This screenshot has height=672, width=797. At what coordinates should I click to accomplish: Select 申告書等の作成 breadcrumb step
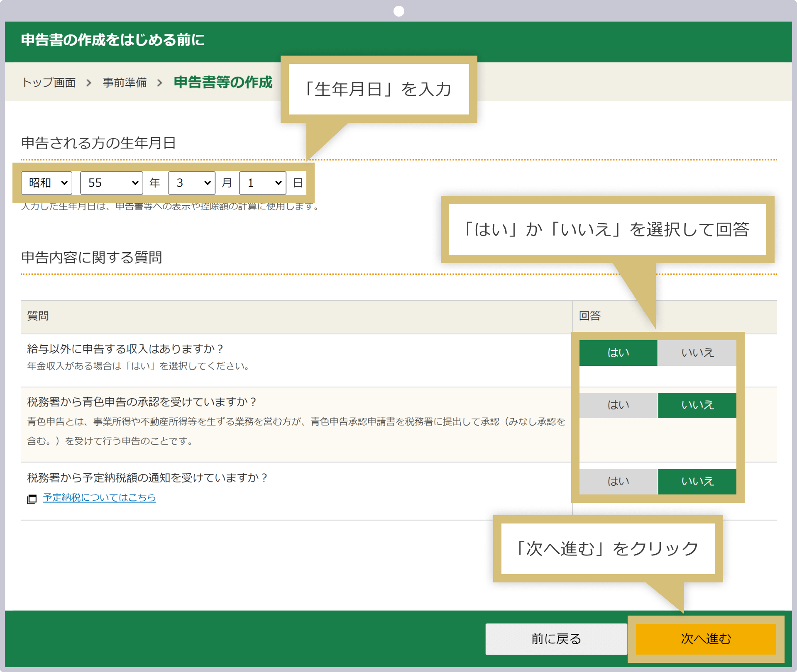[x=223, y=82]
